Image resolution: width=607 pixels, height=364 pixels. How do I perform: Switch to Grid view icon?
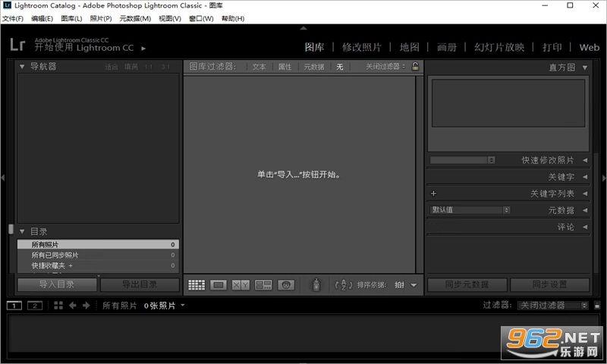tap(197, 285)
